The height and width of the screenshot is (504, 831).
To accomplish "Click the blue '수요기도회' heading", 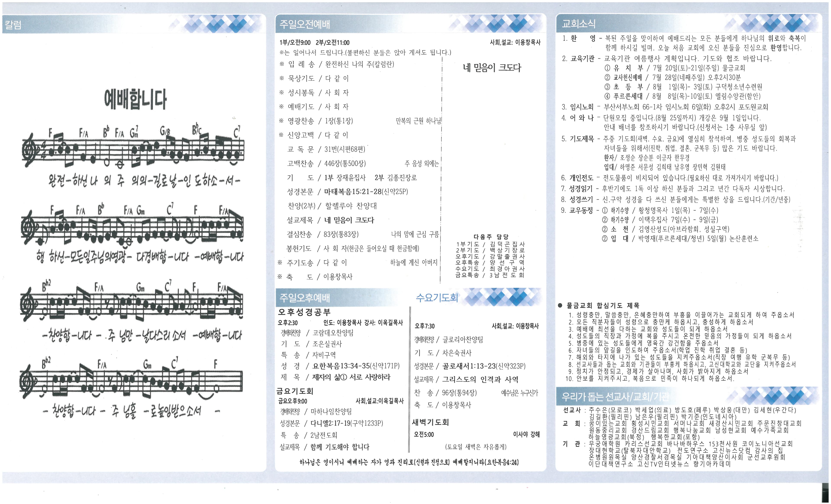I will 437,298.
